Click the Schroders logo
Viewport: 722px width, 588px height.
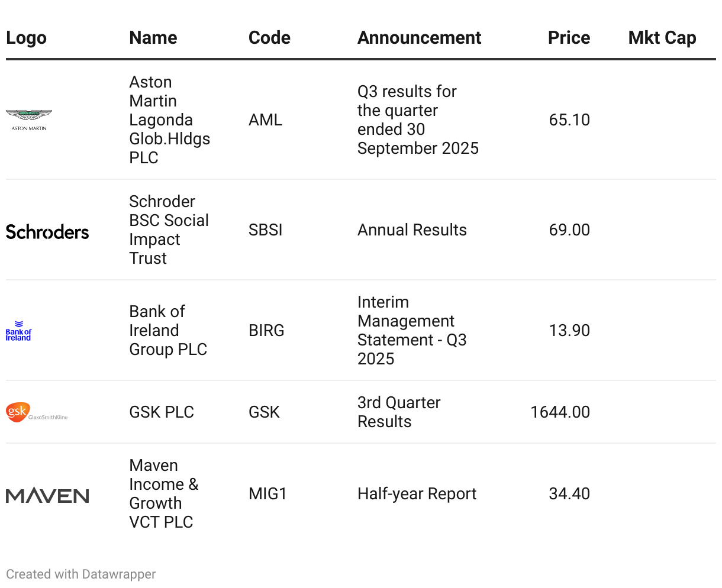click(47, 232)
